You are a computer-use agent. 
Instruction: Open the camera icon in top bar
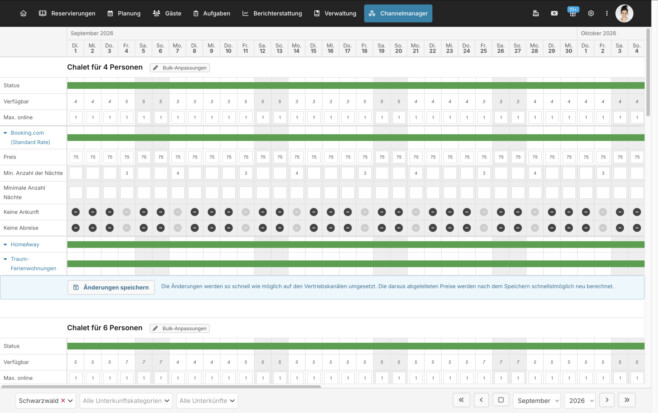pyautogui.click(x=554, y=13)
